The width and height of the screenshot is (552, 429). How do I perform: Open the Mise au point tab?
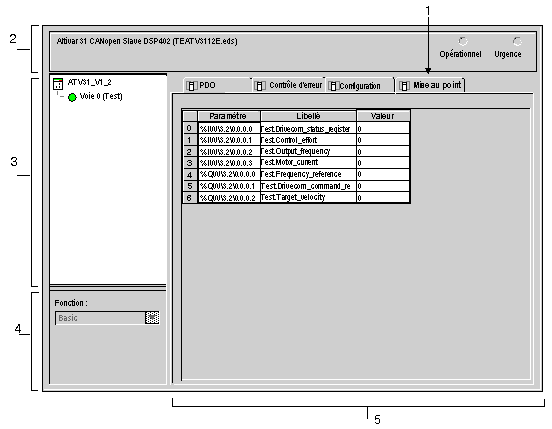coord(430,85)
